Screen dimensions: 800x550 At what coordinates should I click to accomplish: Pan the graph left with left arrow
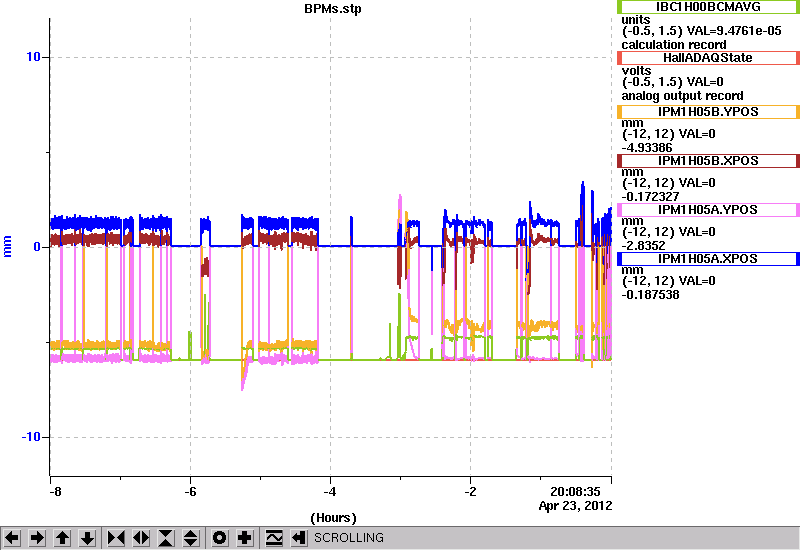click(12, 538)
